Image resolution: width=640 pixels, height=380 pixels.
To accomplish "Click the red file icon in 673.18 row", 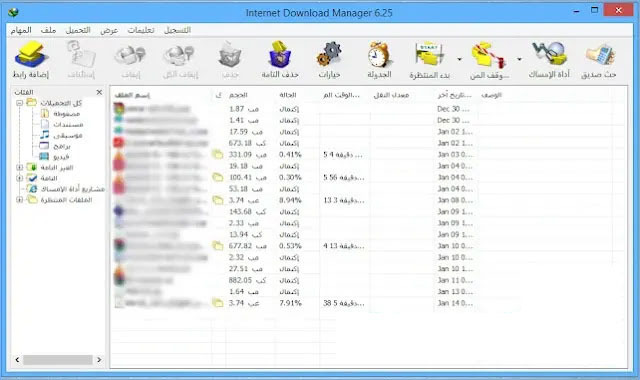I will pos(119,142).
